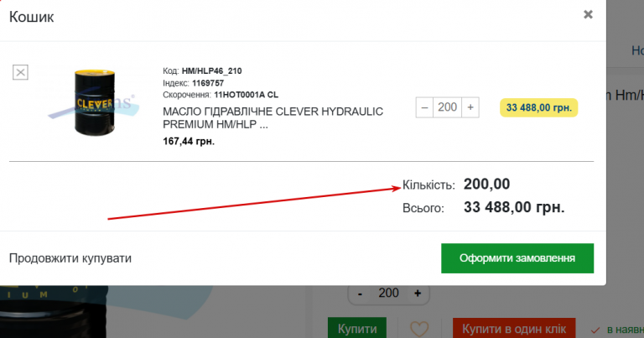The image size is (644, 338).
Task: Click Продовжити купувати link
Action: [x=70, y=258]
